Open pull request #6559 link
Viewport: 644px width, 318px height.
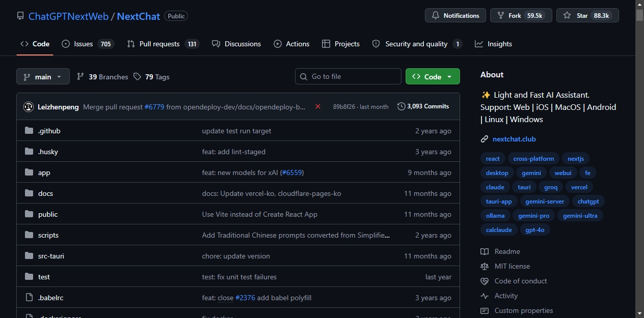[292, 172]
